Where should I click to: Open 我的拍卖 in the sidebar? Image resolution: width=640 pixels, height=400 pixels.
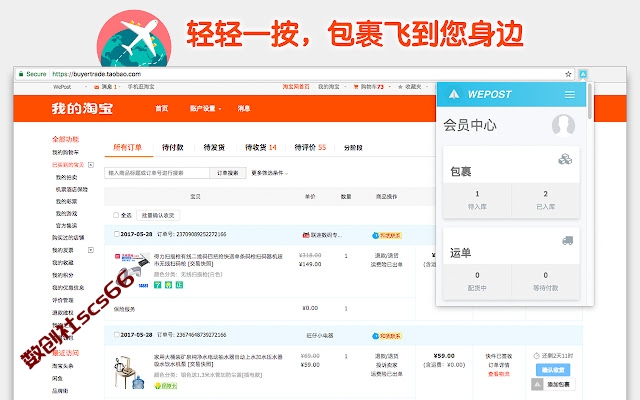tap(67, 177)
